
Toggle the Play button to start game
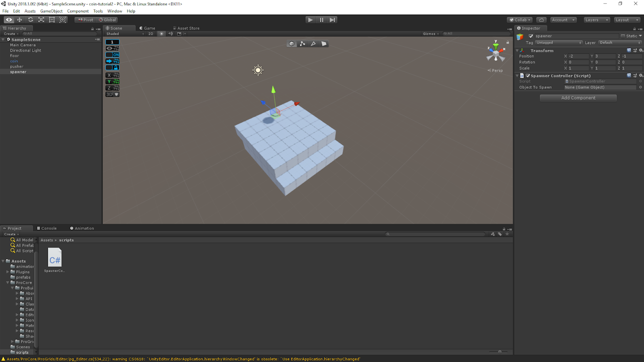pyautogui.click(x=311, y=19)
